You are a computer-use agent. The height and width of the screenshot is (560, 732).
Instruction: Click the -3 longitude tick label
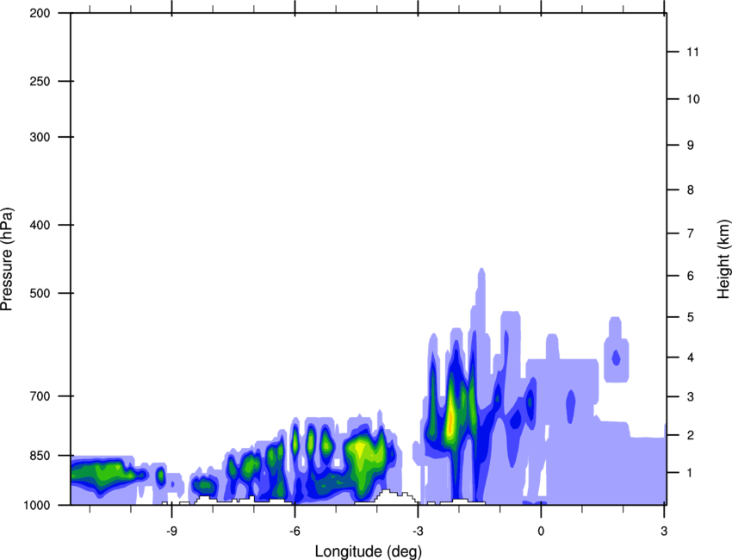418,531
